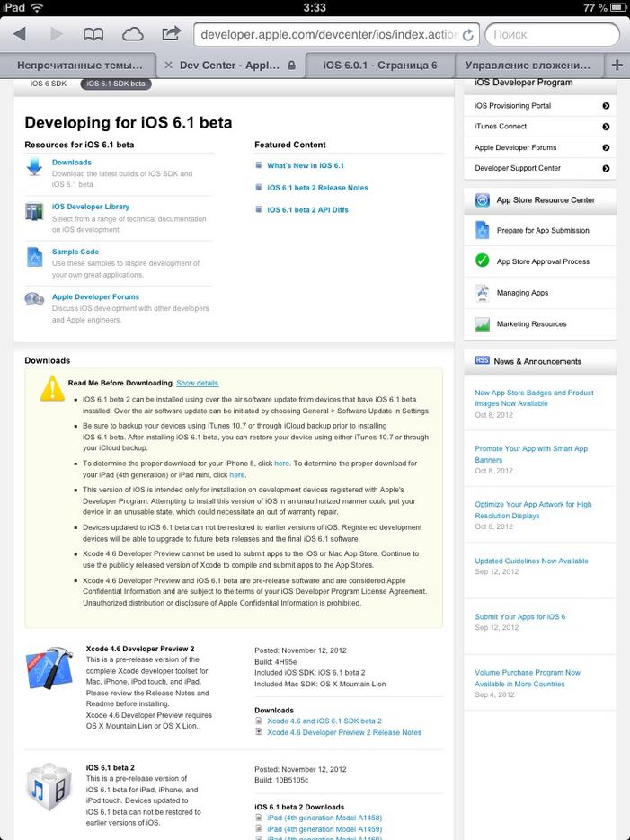
Task: Open Apple Developer Forums resource link
Action: pyautogui.click(x=95, y=296)
